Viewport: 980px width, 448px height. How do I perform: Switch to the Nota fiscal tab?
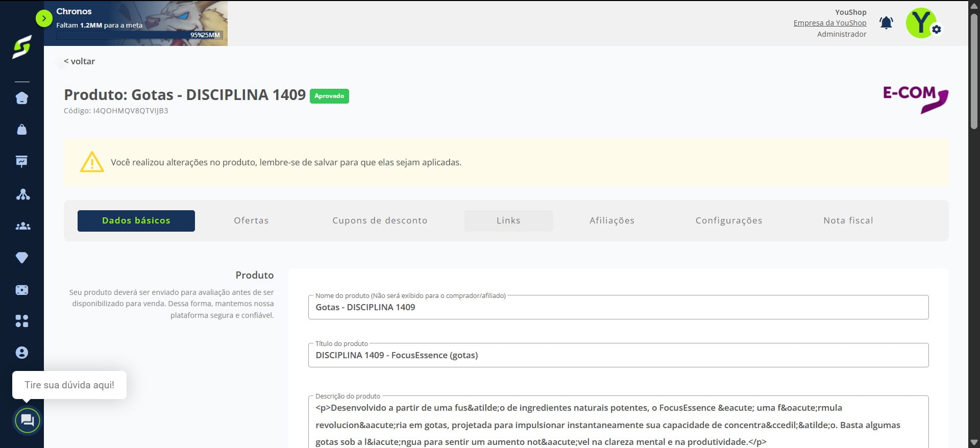point(848,220)
